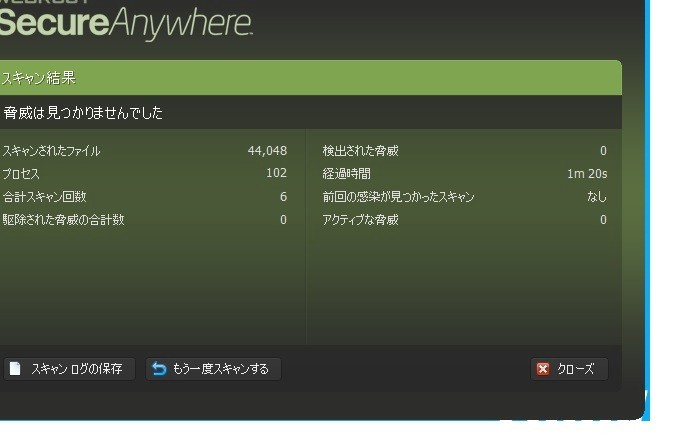This screenshot has height=437, width=687.
Task: Click the 44,048 scanned files value
Action: [267, 151]
